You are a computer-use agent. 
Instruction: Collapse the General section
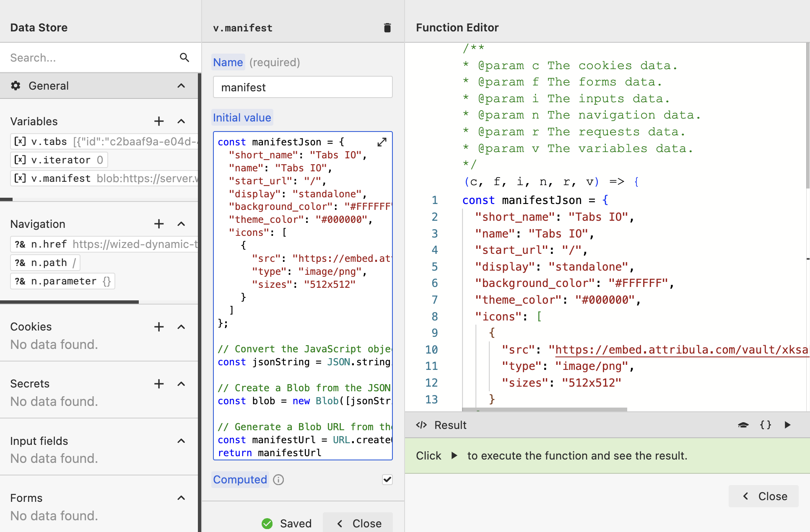181,86
